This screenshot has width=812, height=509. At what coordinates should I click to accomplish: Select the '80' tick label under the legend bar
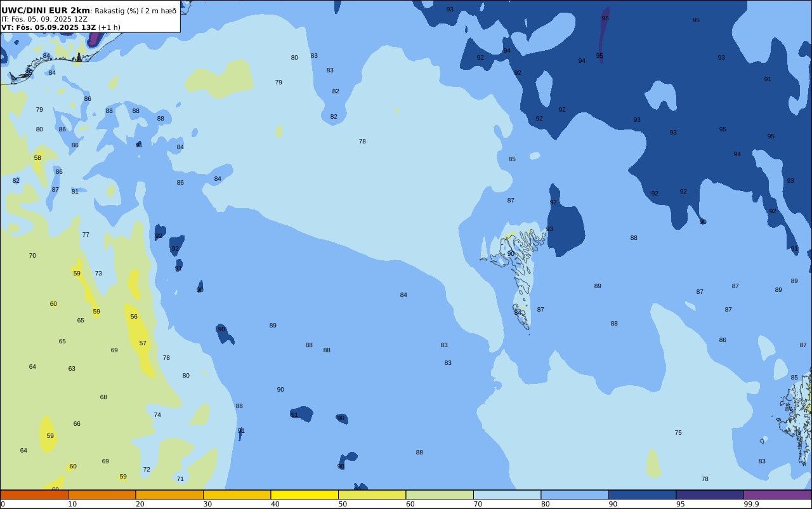(x=545, y=504)
